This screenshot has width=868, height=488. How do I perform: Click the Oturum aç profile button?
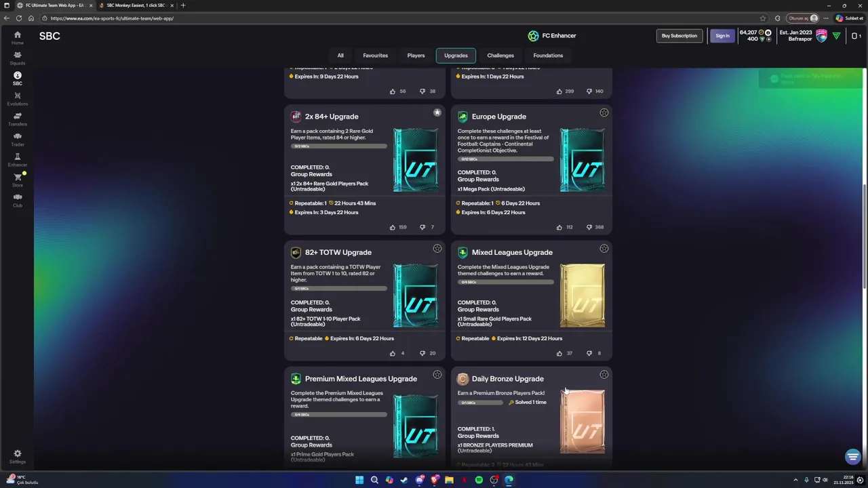click(803, 18)
